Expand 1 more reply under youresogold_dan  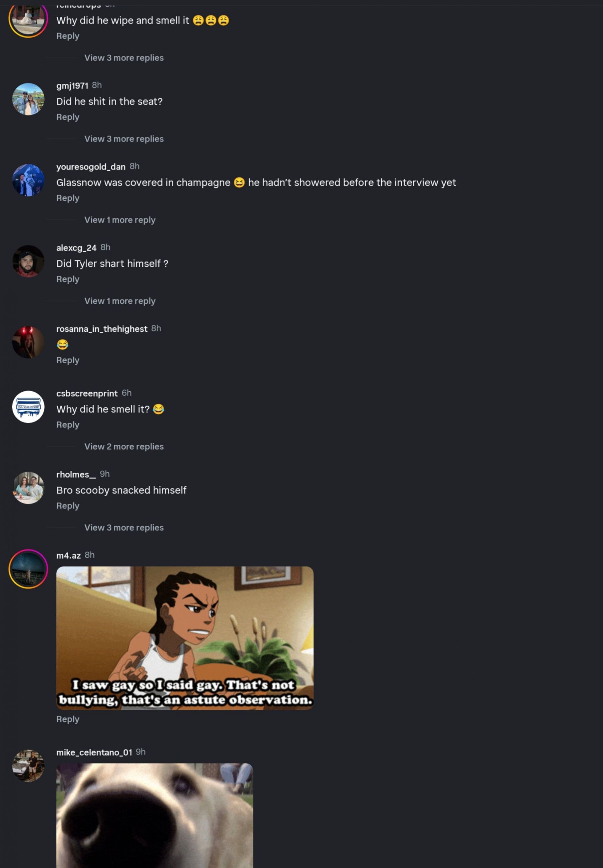click(120, 220)
